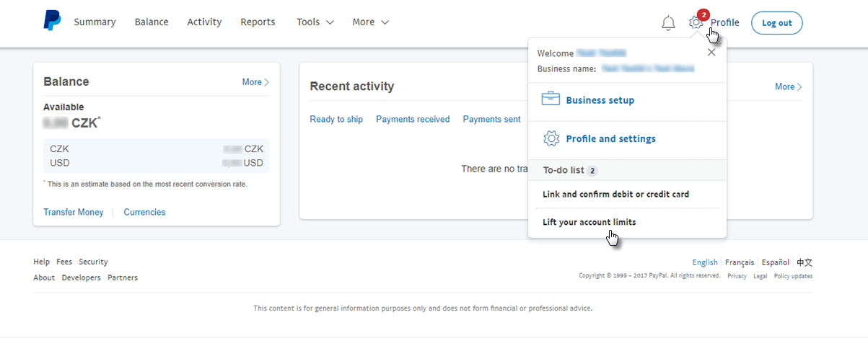
Task: Expand the More dropdown in navigation
Action: [x=370, y=22]
